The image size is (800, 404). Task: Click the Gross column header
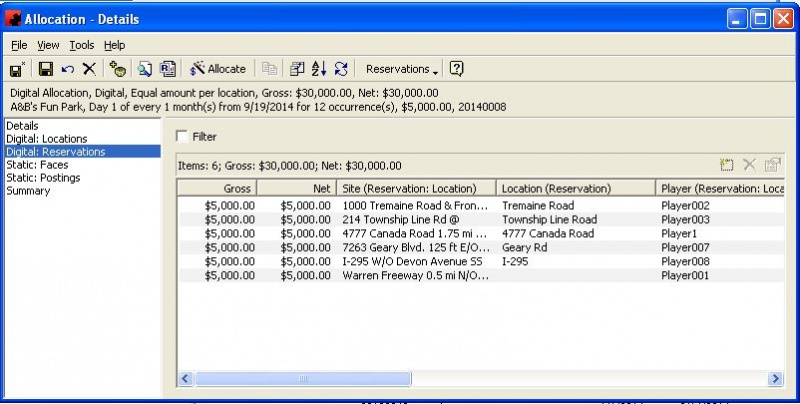(218, 188)
